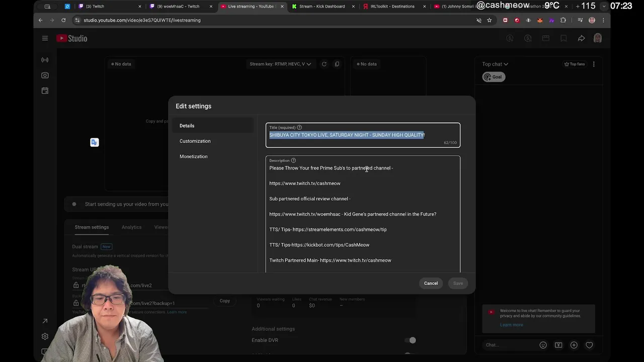Open the Stream (go live) sidebar icon
This screenshot has height=362, width=644.
coord(45,60)
